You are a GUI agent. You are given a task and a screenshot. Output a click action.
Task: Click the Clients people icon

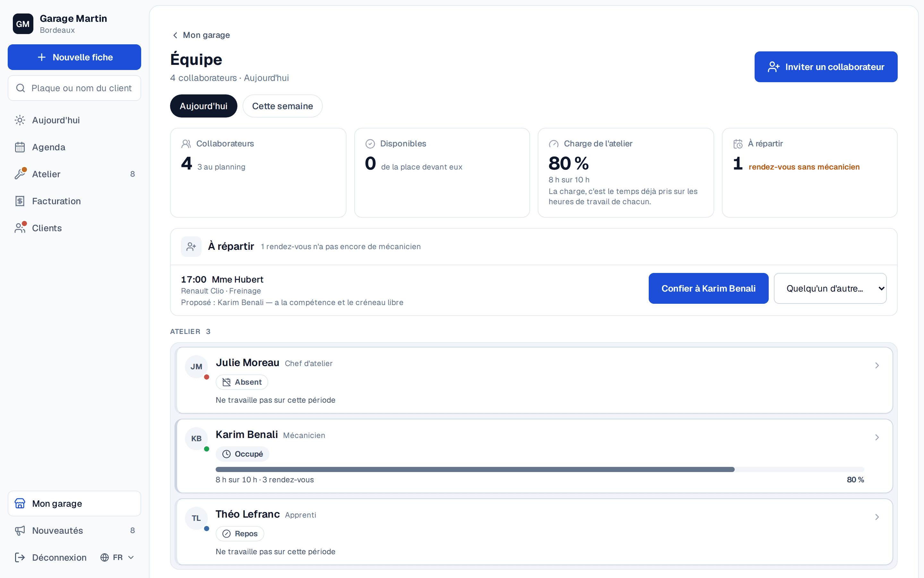coord(20,228)
